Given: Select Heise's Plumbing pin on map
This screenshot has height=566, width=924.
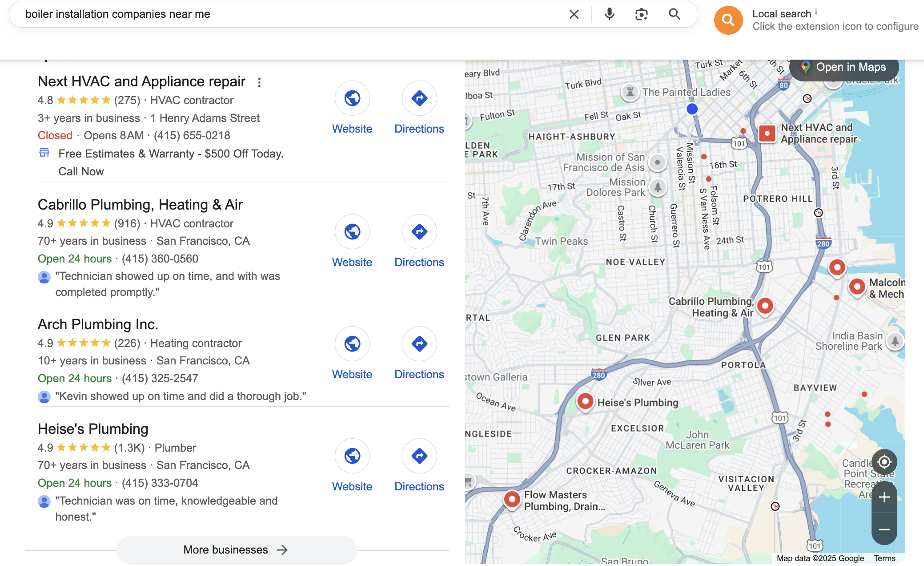Looking at the screenshot, I should pyautogui.click(x=585, y=402).
